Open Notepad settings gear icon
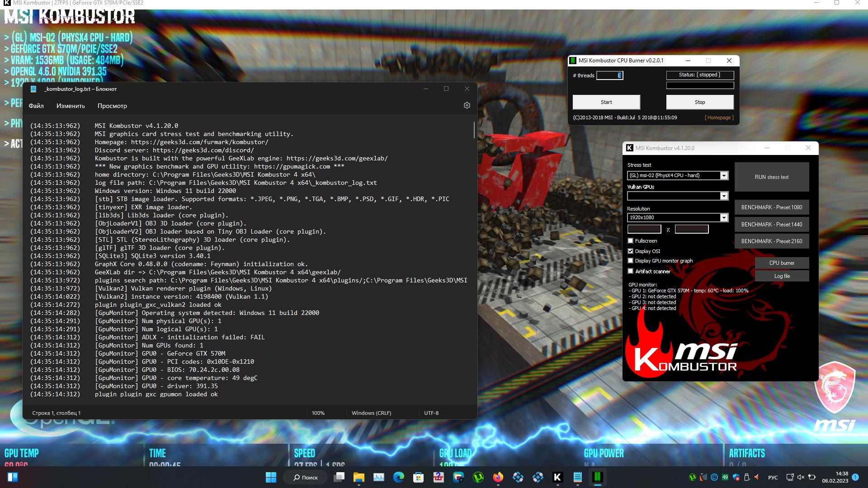The width and height of the screenshot is (868, 488). pos(467,105)
